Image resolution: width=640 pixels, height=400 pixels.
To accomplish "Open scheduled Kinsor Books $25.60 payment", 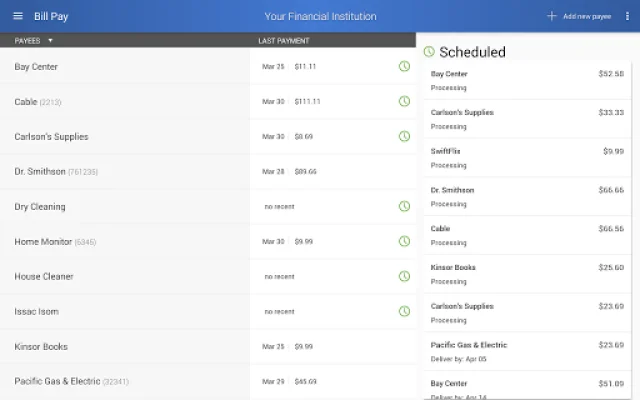I will click(x=527, y=274).
